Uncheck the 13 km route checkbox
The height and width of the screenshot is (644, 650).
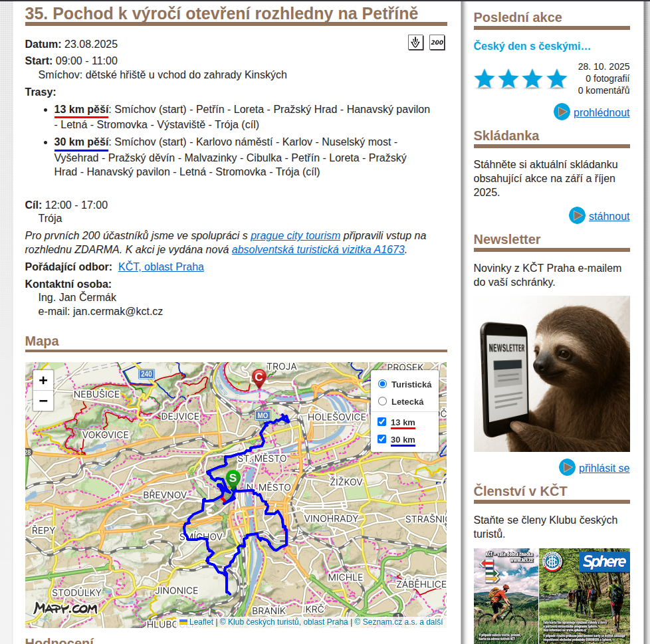(x=381, y=422)
